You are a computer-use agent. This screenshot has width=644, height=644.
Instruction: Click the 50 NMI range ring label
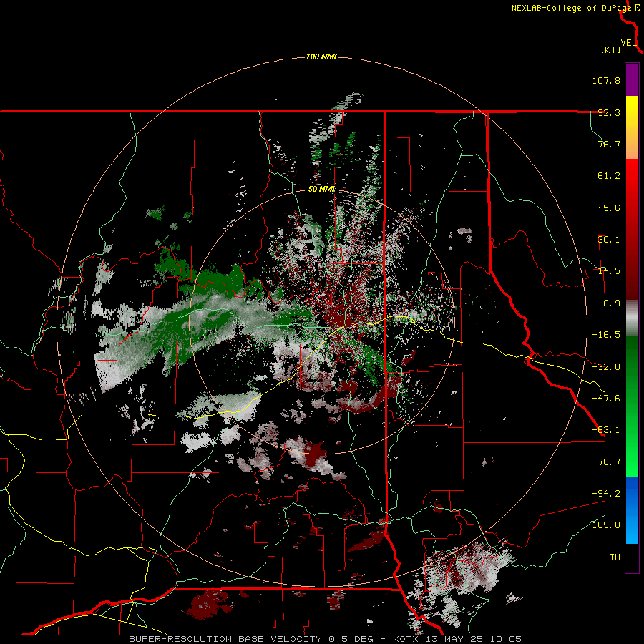pyautogui.click(x=322, y=190)
